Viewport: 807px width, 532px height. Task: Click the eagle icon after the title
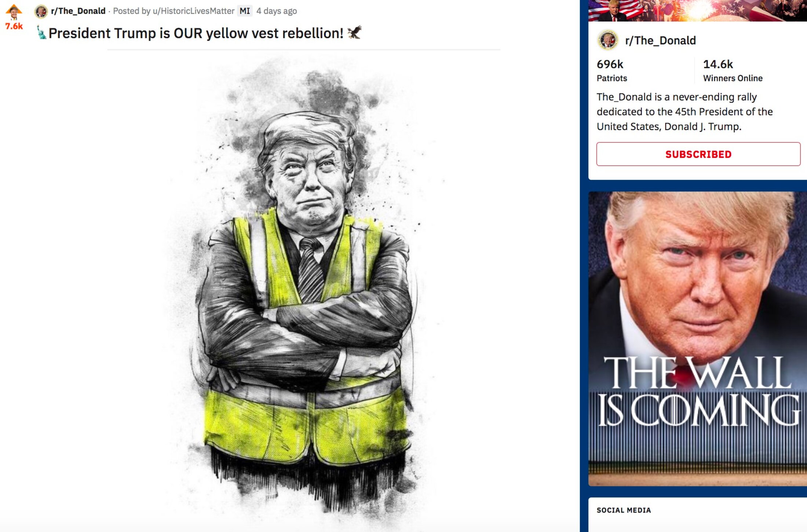354,32
